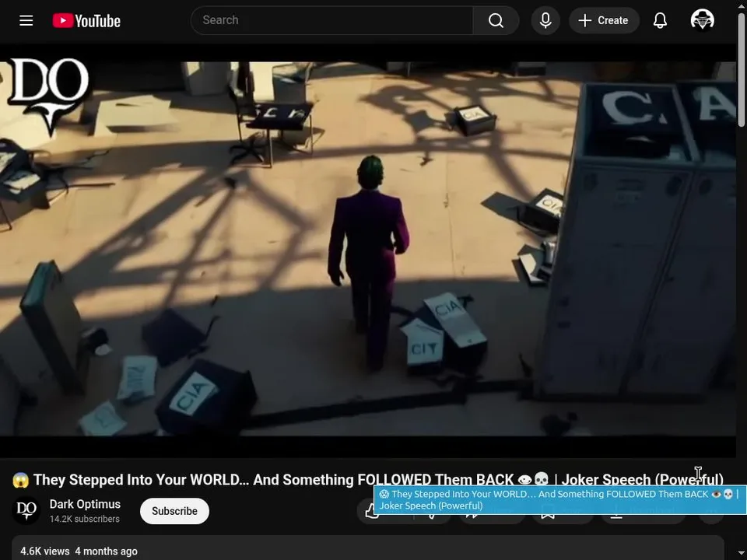
Task: Open the Create menu
Action: coord(604,20)
